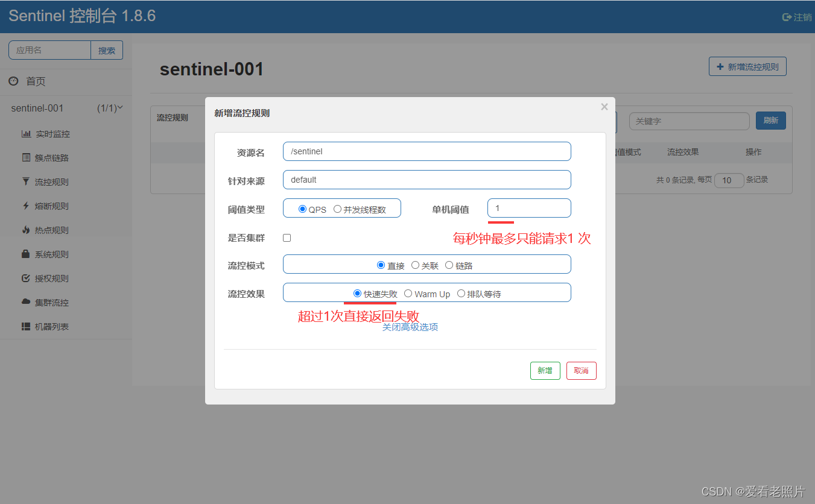Select 排队等待 flow control effect
The width and height of the screenshot is (815, 504).
pyautogui.click(x=461, y=294)
